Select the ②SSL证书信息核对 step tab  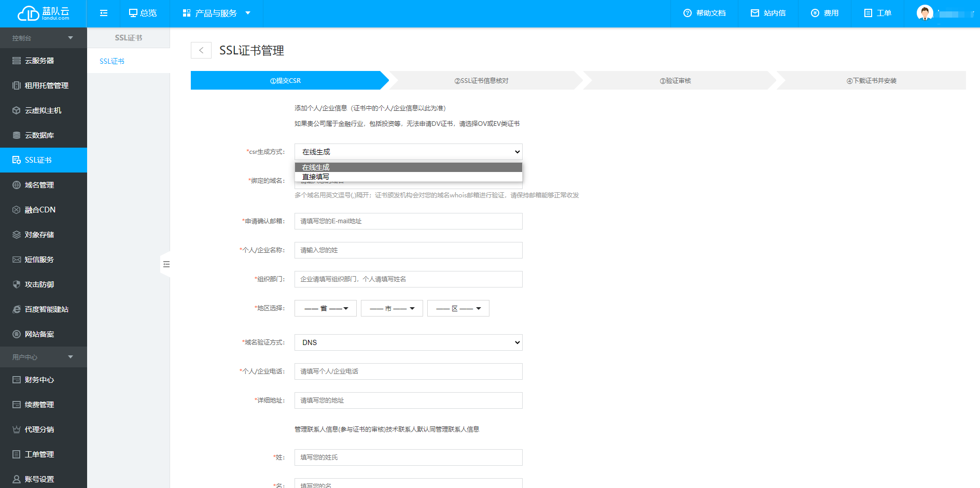click(x=481, y=81)
